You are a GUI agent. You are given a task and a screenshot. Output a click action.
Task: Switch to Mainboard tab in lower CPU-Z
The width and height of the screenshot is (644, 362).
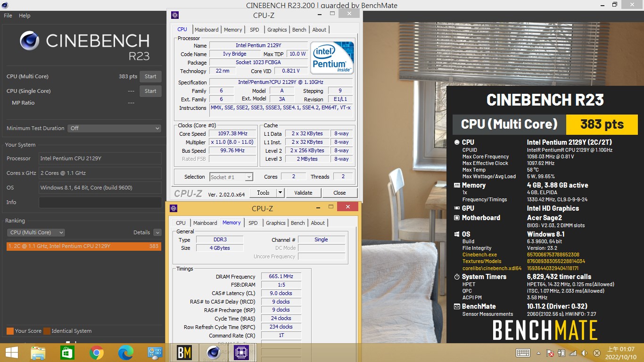[x=205, y=223]
